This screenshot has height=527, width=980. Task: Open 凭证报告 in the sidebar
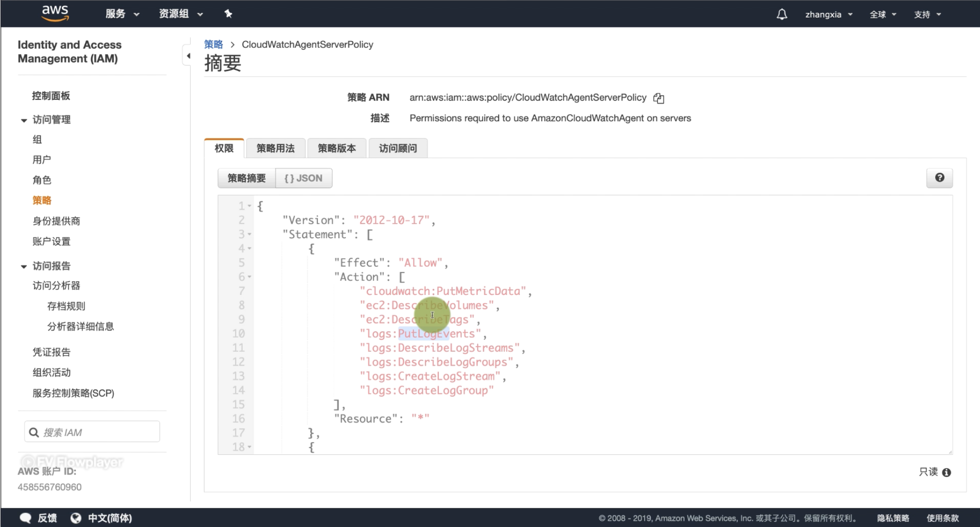pos(51,352)
